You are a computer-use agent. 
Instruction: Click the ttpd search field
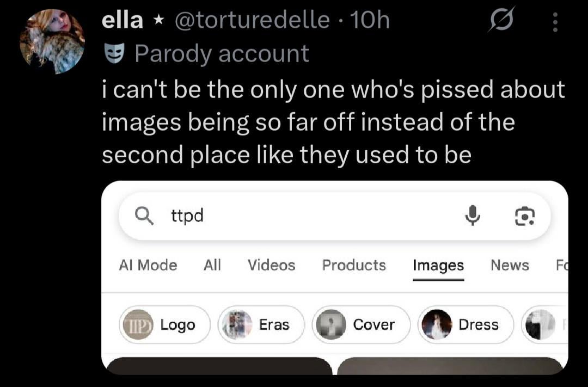[x=305, y=216]
